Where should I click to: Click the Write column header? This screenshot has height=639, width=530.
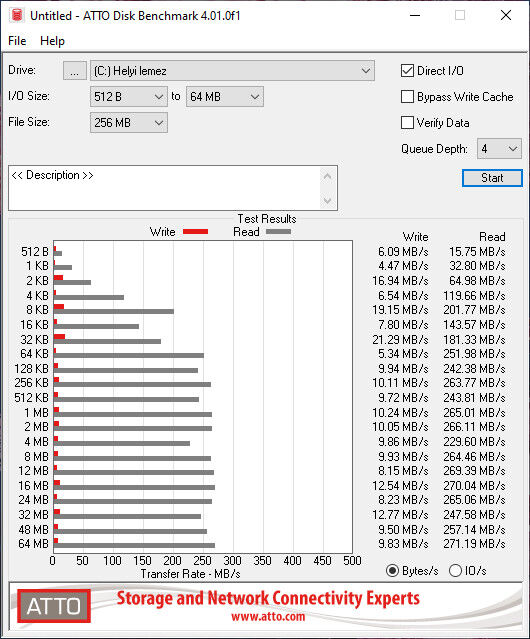click(416, 237)
